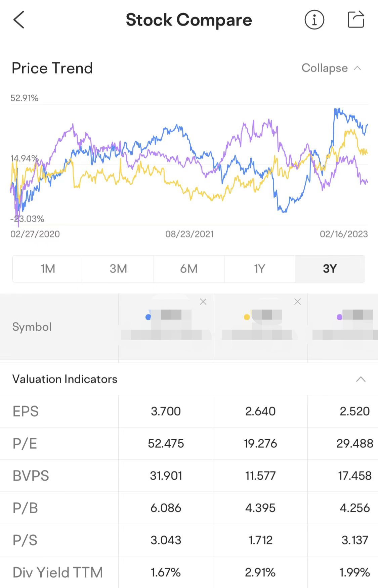
Task: Tap the EPS row label
Action: pos(26,411)
